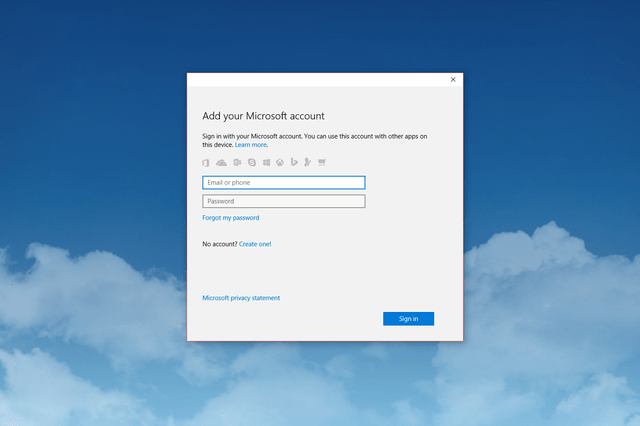640x426 pixels.
Task: Click the MSN butterfly icon
Action: [x=308, y=162]
